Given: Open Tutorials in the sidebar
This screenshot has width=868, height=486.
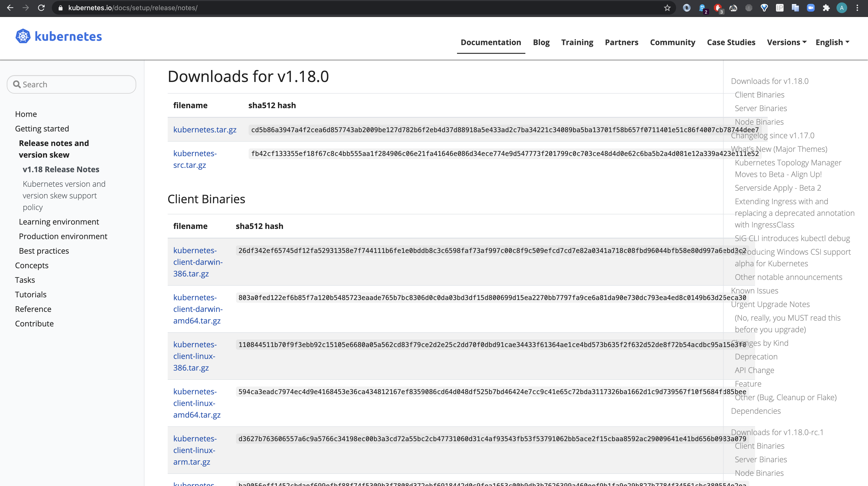Looking at the screenshot, I should 31,294.
